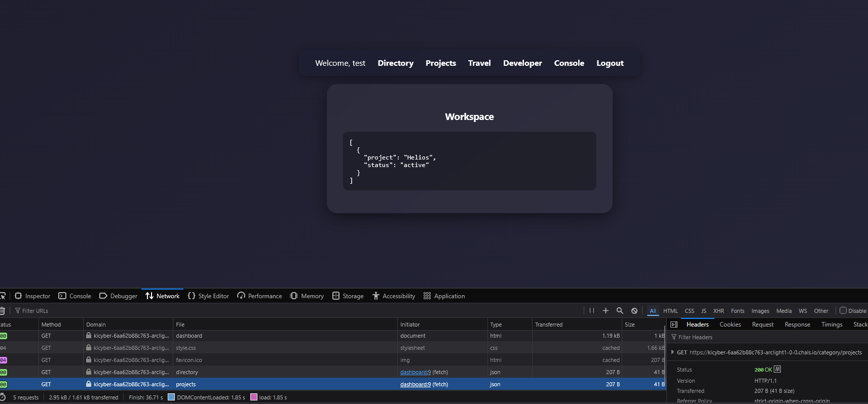This screenshot has height=404, width=868.
Task: Sort by Transferred column header
Action: (577, 325)
